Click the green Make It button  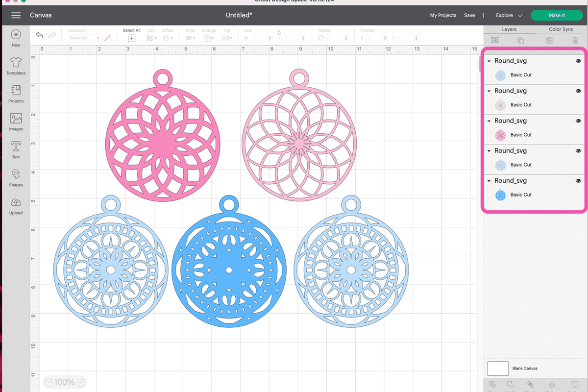[x=557, y=15]
